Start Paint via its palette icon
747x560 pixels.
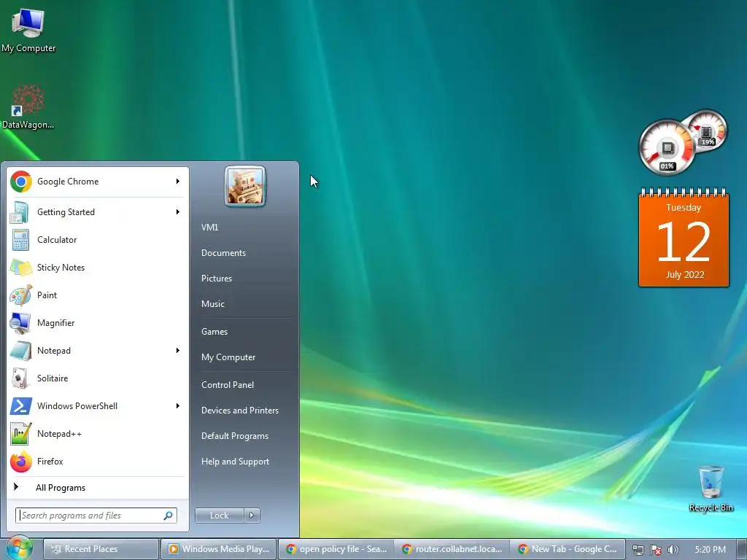[20, 295]
